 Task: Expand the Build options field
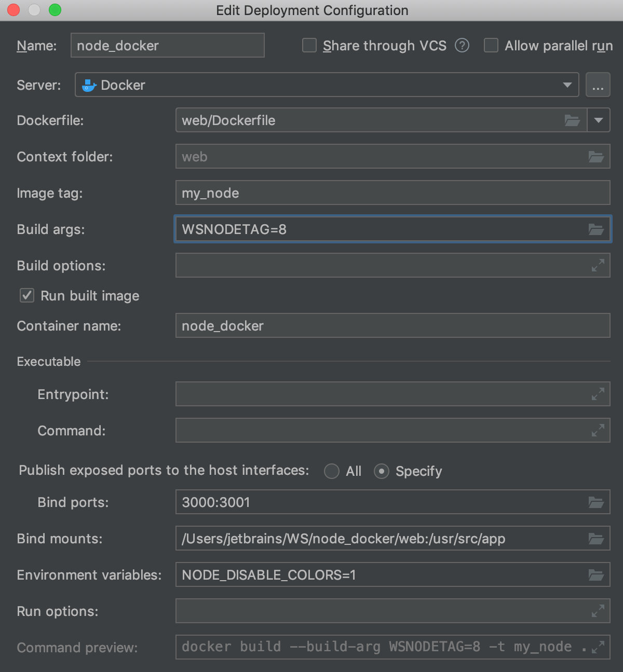[598, 265]
